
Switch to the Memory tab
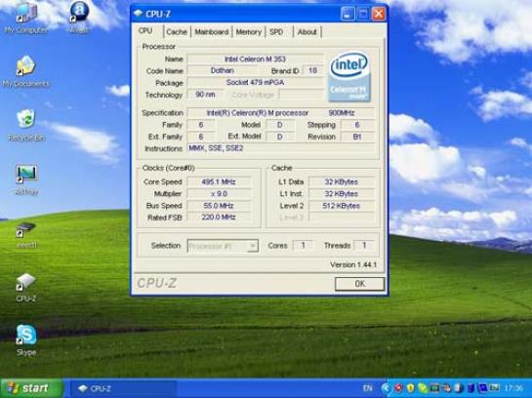click(x=248, y=32)
